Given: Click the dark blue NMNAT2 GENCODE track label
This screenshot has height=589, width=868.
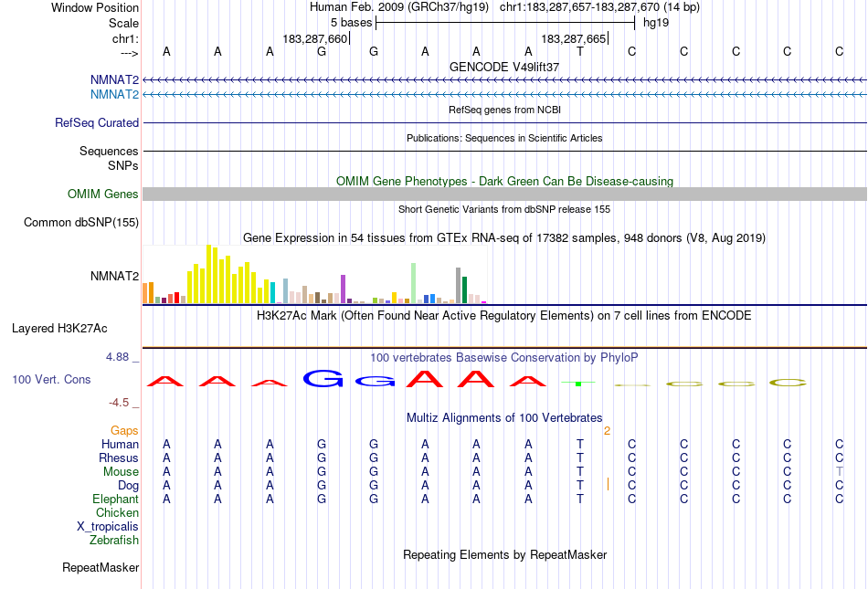Looking at the screenshot, I should pyautogui.click(x=114, y=80).
